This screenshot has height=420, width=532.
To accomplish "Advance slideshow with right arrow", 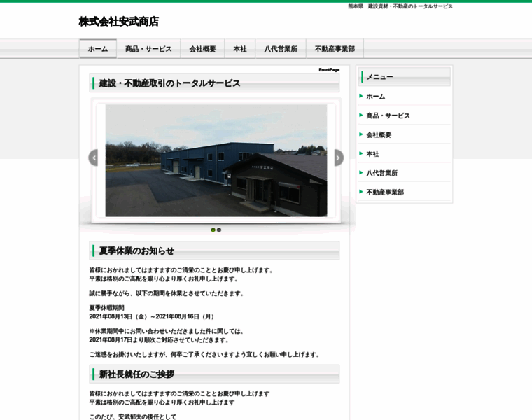I will click(x=339, y=157).
